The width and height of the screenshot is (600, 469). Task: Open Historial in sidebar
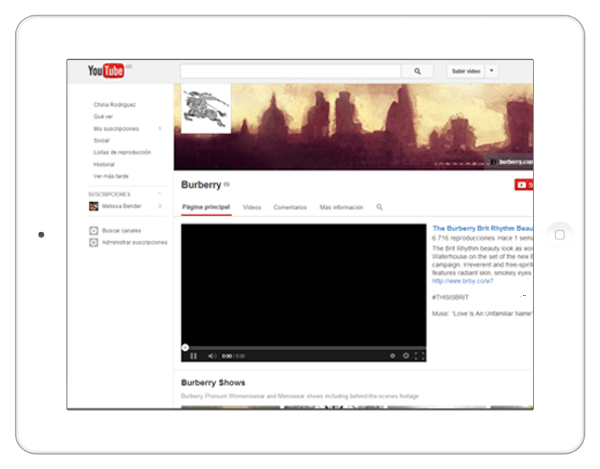(x=104, y=164)
